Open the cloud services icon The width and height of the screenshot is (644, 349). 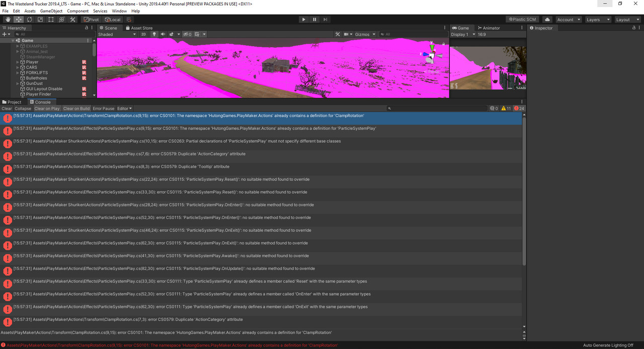[x=547, y=20]
